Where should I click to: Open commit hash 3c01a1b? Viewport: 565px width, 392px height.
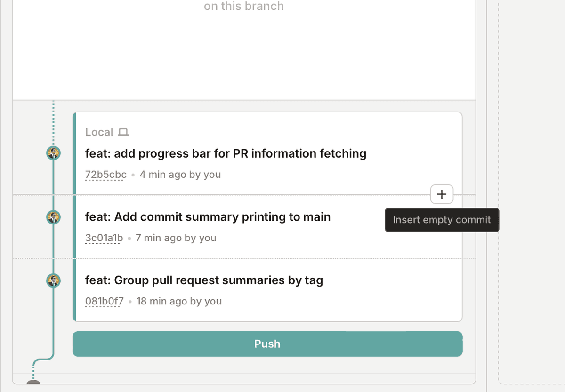(103, 238)
